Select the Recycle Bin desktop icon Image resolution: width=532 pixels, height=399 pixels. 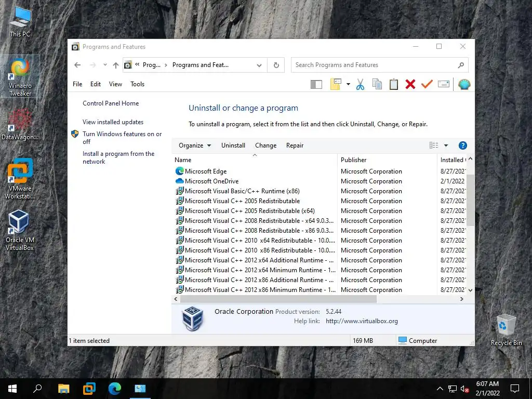pyautogui.click(x=506, y=330)
